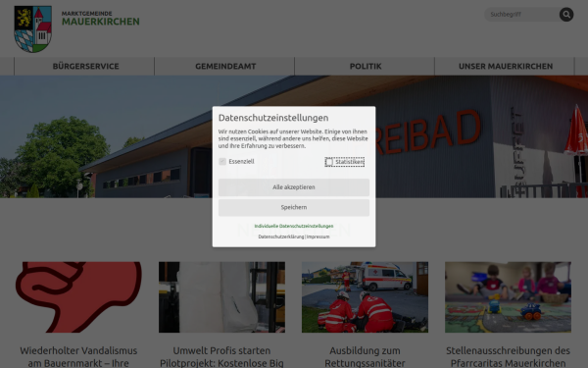
Task: Open Individuelle Datenschutzeinstellungen link
Action: 294,226
